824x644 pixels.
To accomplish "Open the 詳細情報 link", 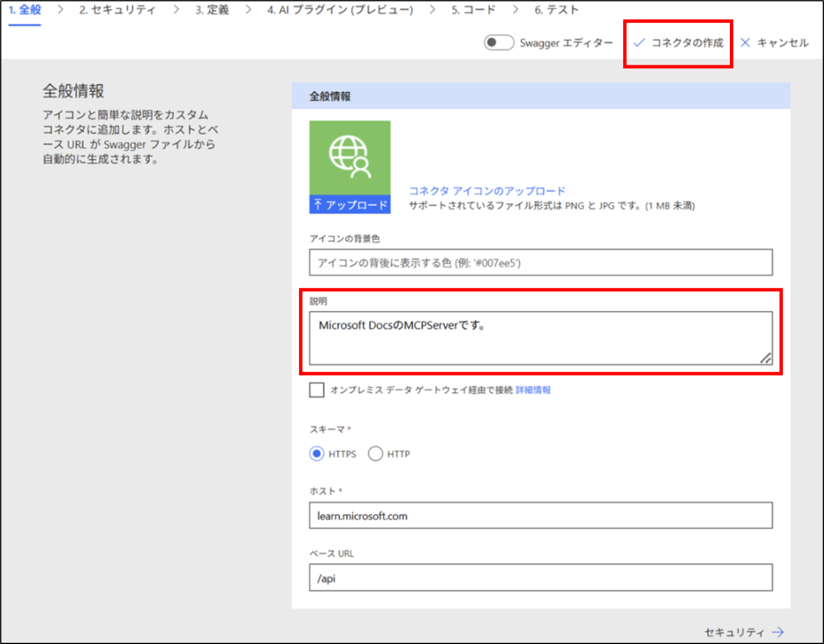I will coord(533,390).
